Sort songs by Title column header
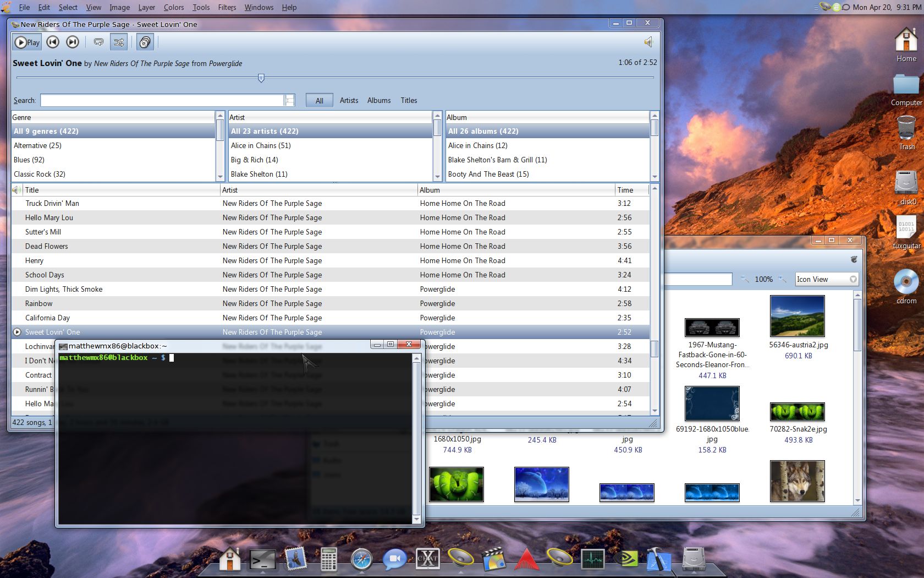Screen dimensions: 924x578 121,190
